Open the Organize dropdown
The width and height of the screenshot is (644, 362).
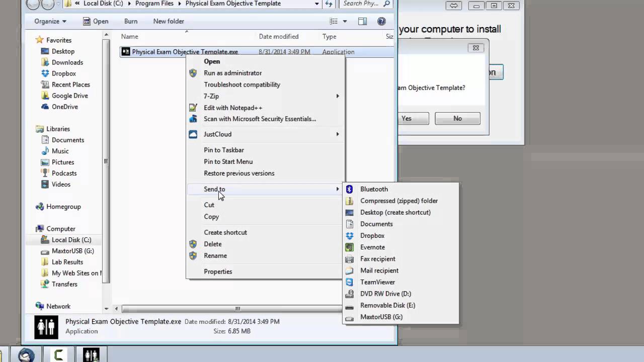click(50, 21)
